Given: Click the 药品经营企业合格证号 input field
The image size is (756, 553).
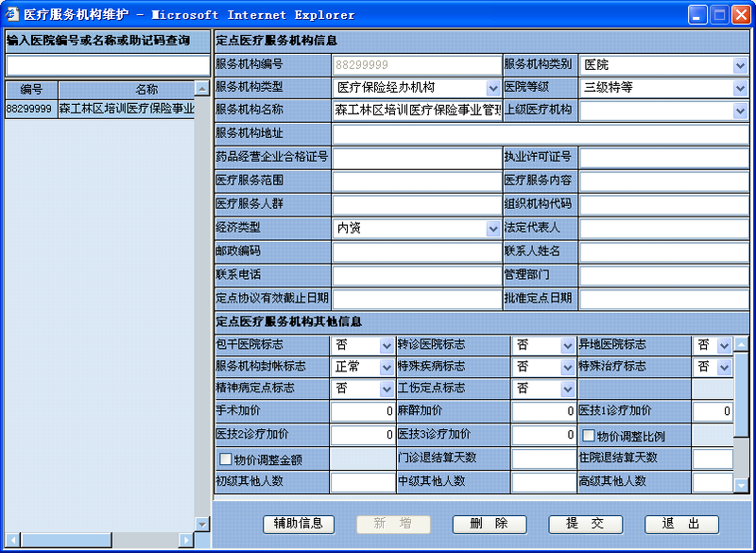Looking at the screenshot, I should point(417,158).
